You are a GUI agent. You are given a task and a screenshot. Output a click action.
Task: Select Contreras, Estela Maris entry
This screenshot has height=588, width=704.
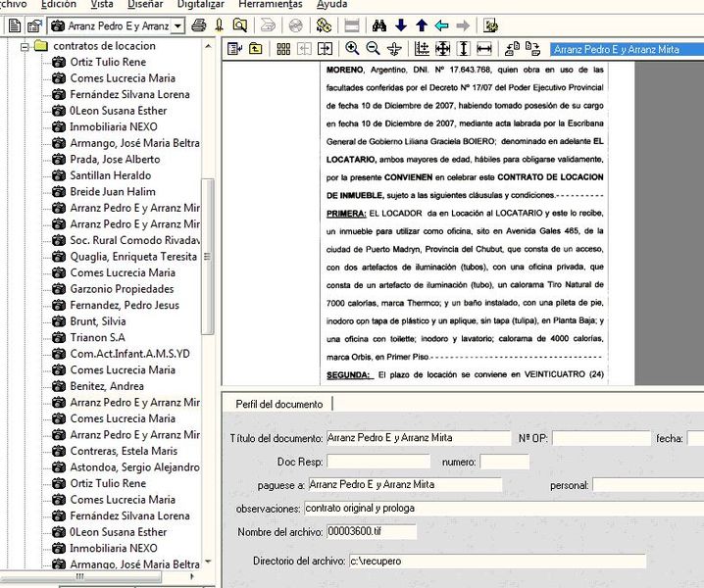pyautogui.click(x=124, y=451)
